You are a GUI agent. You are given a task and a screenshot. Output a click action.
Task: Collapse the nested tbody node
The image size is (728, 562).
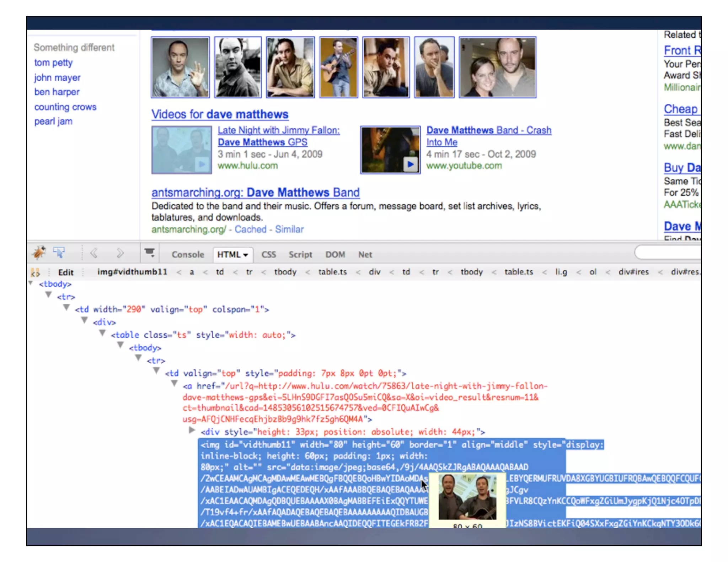tap(121, 346)
